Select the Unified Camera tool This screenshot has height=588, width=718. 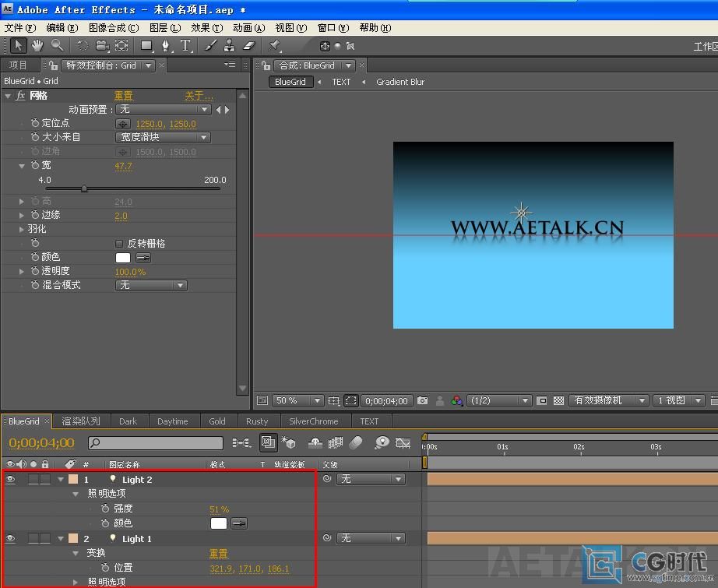102,45
